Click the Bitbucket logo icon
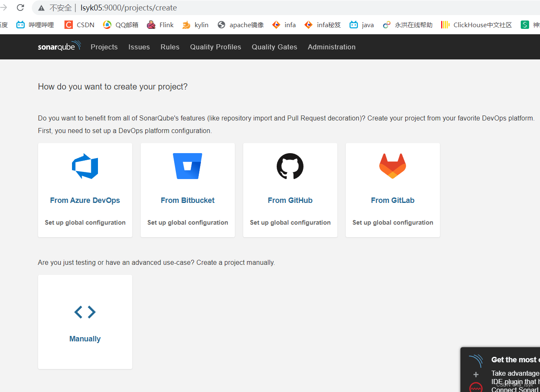The width and height of the screenshot is (540, 392). click(x=188, y=166)
